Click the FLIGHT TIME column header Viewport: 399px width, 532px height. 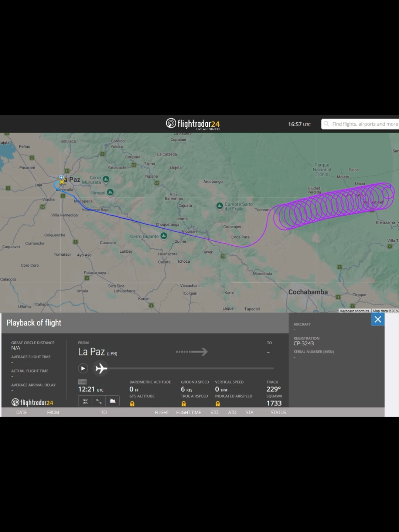click(188, 412)
